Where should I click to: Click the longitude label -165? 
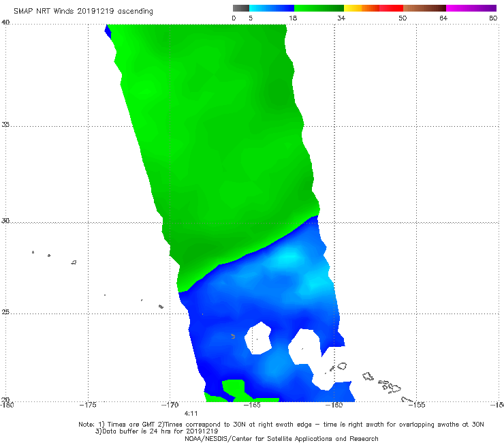point(252,405)
